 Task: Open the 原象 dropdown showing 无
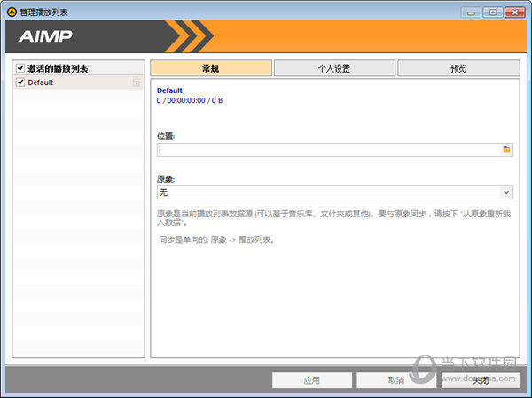pos(335,192)
